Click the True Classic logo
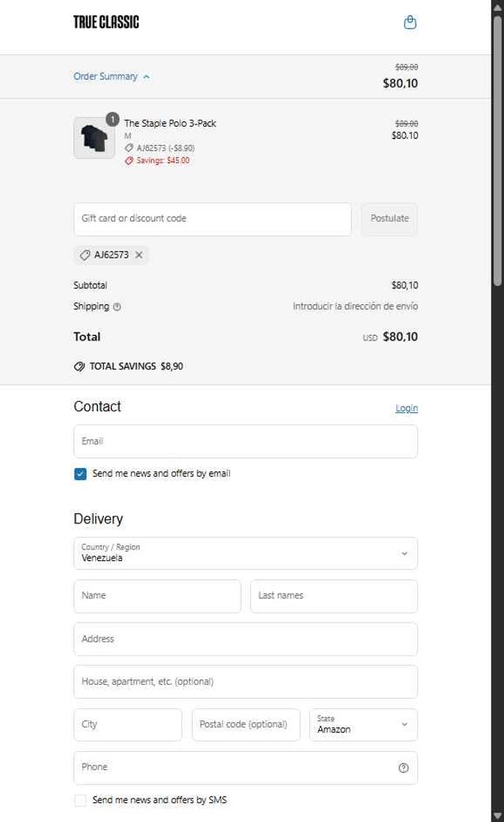Screen dimensions: 504x822 [x=106, y=22]
